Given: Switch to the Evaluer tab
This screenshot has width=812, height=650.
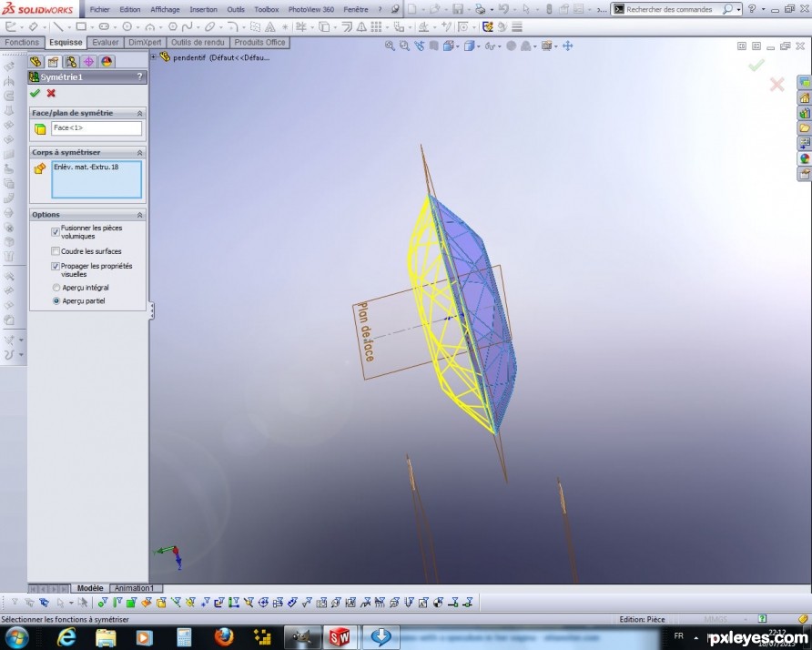Looking at the screenshot, I should (105, 43).
